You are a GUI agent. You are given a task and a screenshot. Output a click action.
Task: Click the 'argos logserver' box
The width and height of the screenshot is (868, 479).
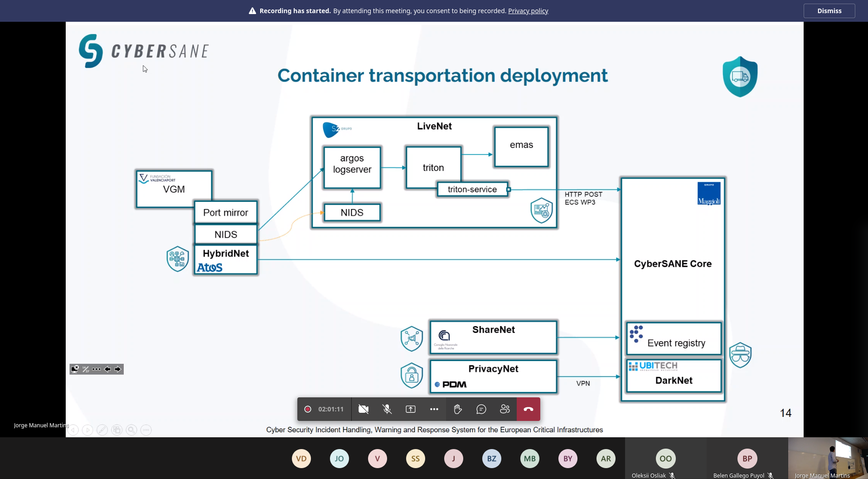coord(352,167)
